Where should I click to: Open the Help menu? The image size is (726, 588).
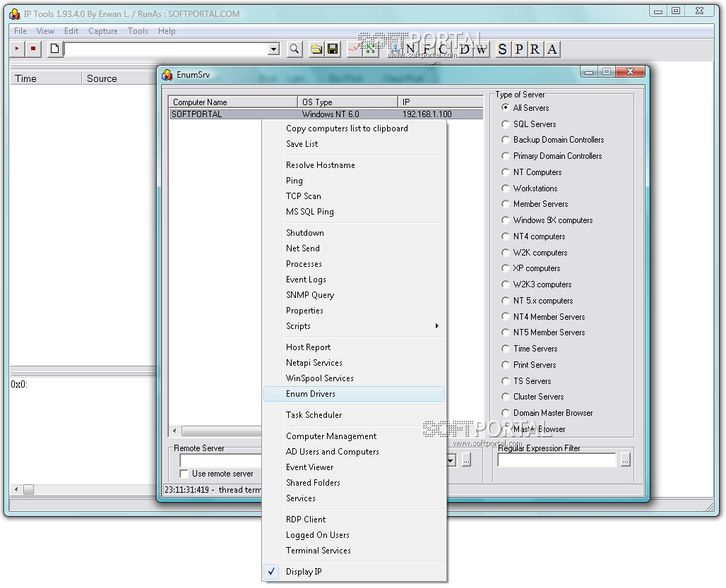coord(167,31)
